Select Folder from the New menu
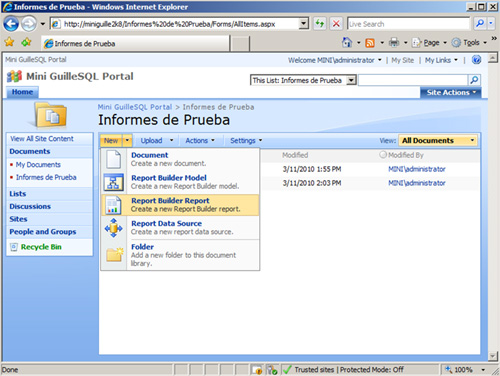This screenshot has height=376, width=500. click(180, 255)
